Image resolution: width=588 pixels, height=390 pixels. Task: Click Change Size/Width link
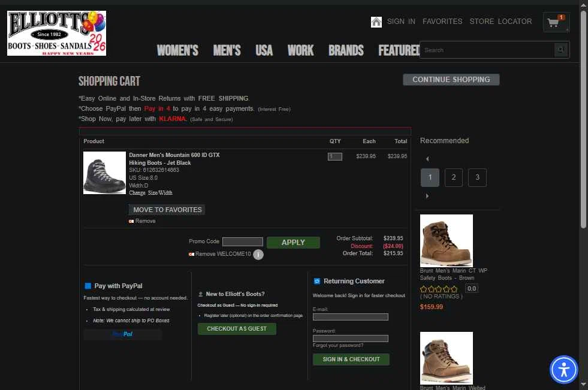click(151, 192)
